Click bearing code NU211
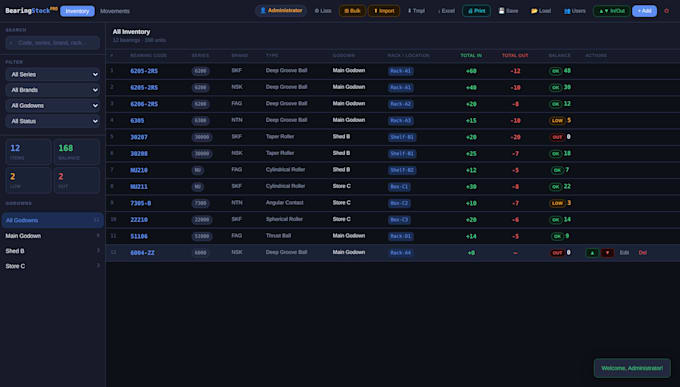This screenshot has height=387, width=680. coord(139,187)
